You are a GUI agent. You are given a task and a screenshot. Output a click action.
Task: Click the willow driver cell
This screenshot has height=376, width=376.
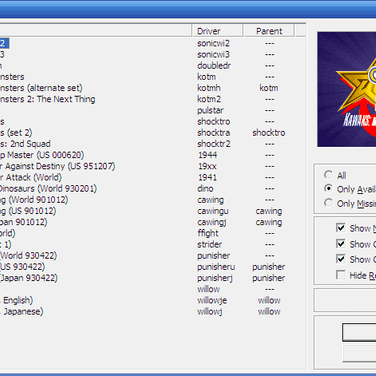(x=209, y=289)
